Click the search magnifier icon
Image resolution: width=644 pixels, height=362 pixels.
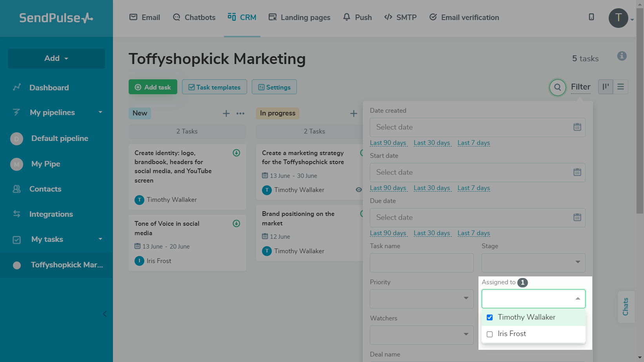pyautogui.click(x=557, y=87)
